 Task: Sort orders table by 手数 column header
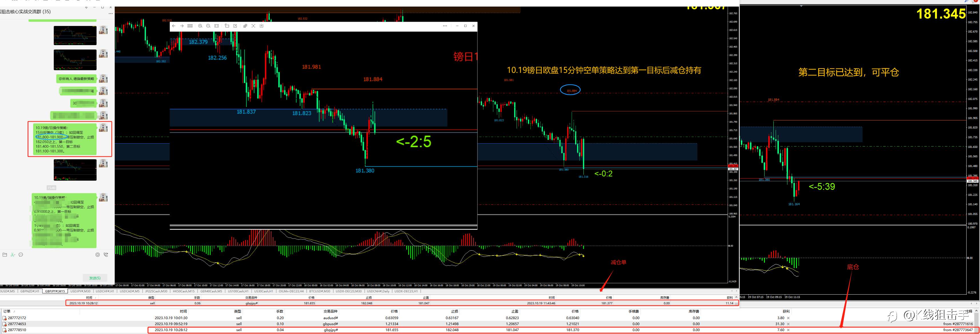pos(280,311)
